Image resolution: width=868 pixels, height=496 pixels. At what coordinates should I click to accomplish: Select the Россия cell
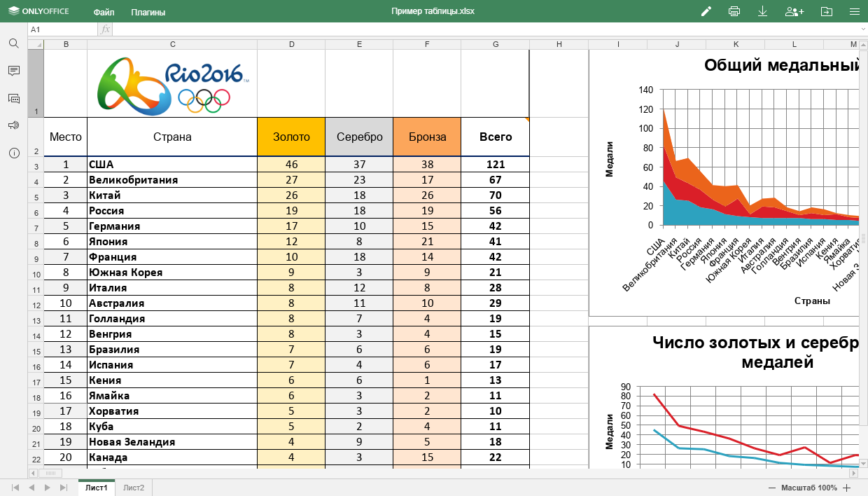(172, 211)
